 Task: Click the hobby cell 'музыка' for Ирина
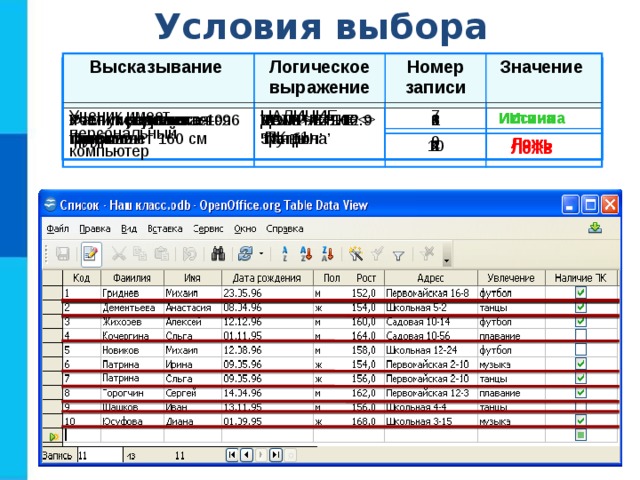(x=511, y=364)
